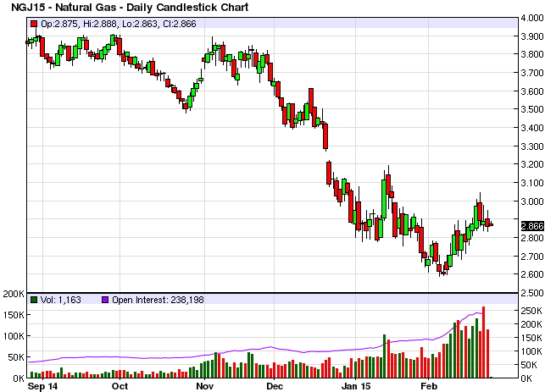
Task: Click the 2.800 price axis label
Action: [532, 238]
